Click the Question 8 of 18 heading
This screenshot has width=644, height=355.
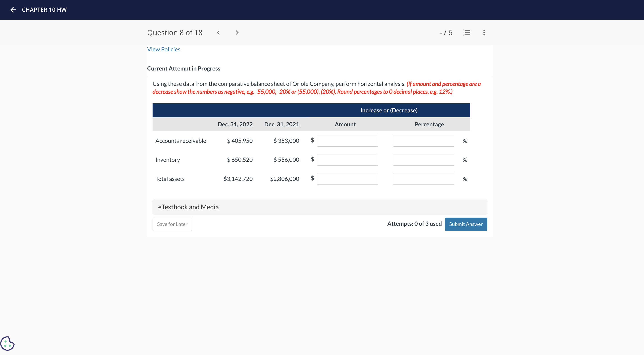coord(174,32)
